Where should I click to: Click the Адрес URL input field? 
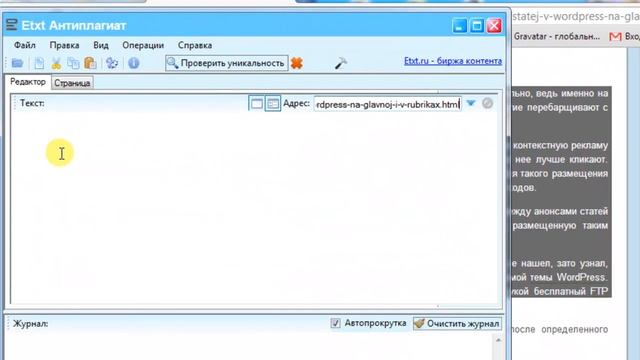pyautogui.click(x=388, y=104)
